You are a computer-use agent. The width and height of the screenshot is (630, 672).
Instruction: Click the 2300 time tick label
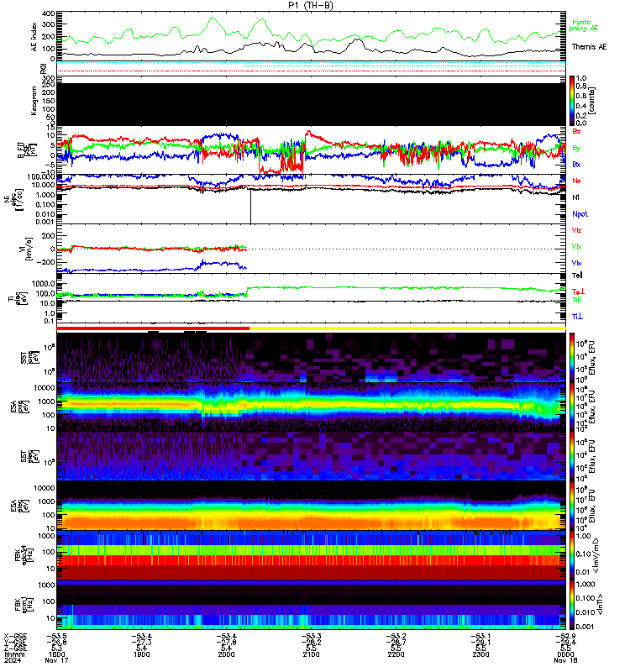pos(480,654)
